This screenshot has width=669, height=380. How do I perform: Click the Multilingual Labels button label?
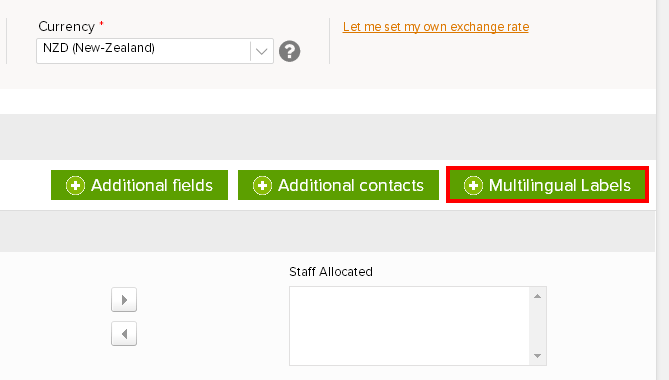560,186
